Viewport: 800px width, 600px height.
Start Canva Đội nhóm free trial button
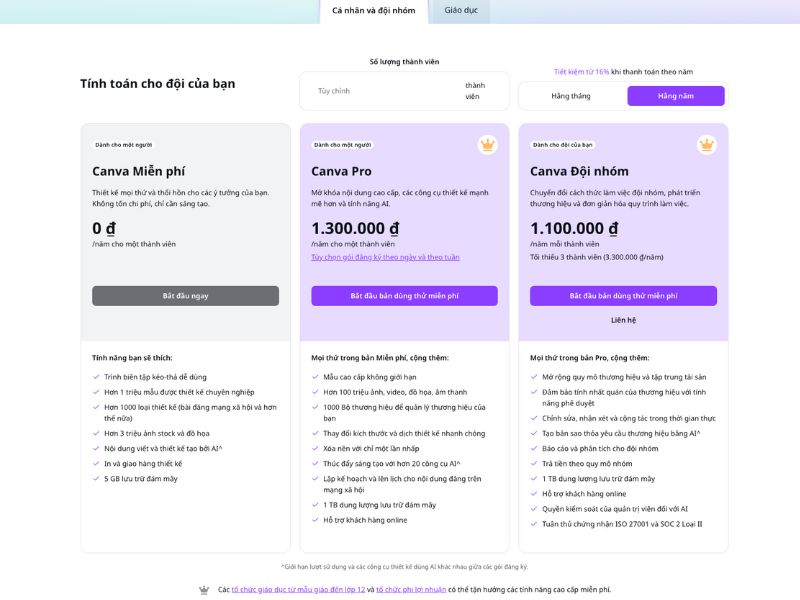click(623, 296)
